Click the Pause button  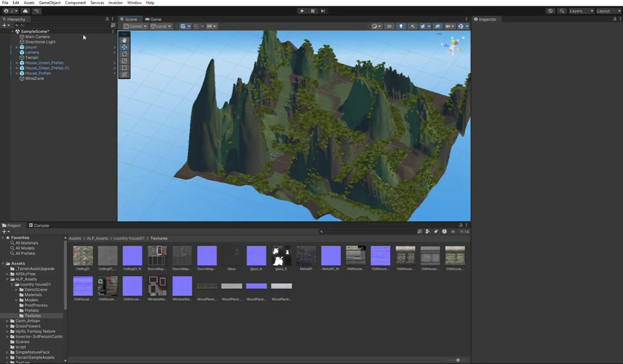312,11
